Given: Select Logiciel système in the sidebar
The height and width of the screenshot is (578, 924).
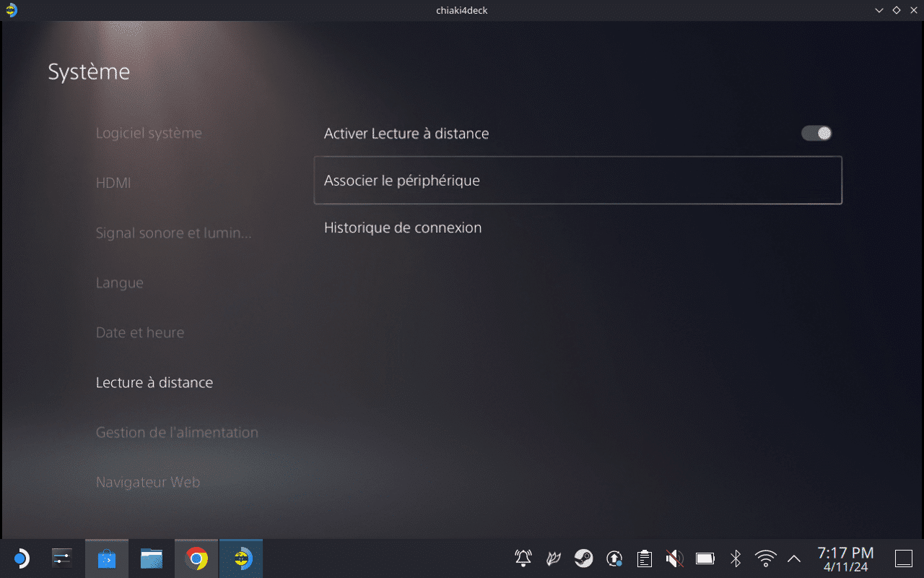Looking at the screenshot, I should pos(149,134).
